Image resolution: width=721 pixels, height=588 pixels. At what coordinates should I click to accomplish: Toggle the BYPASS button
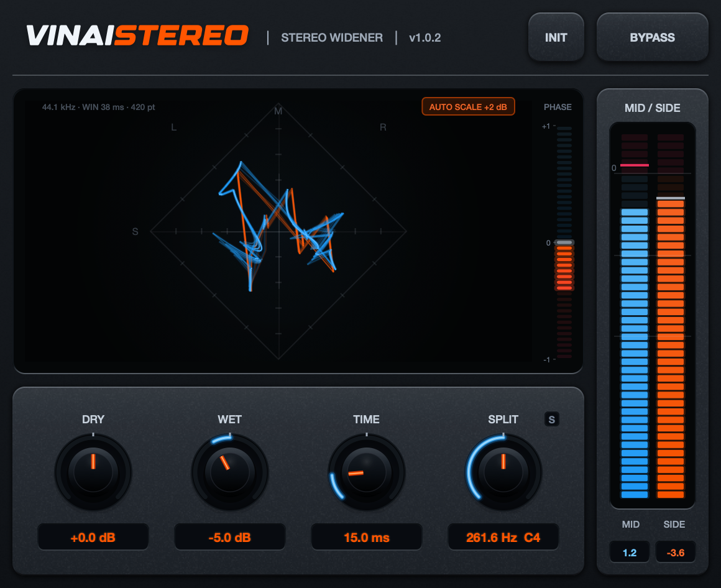(x=652, y=37)
